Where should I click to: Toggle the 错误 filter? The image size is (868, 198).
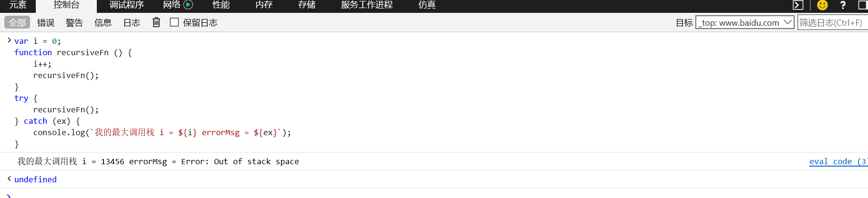[x=46, y=22]
